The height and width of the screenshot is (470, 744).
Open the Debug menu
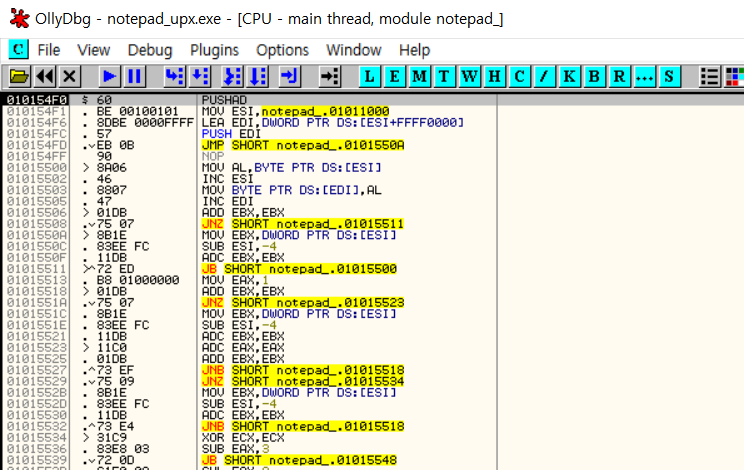pyautogui.click(x=150, y=50)
